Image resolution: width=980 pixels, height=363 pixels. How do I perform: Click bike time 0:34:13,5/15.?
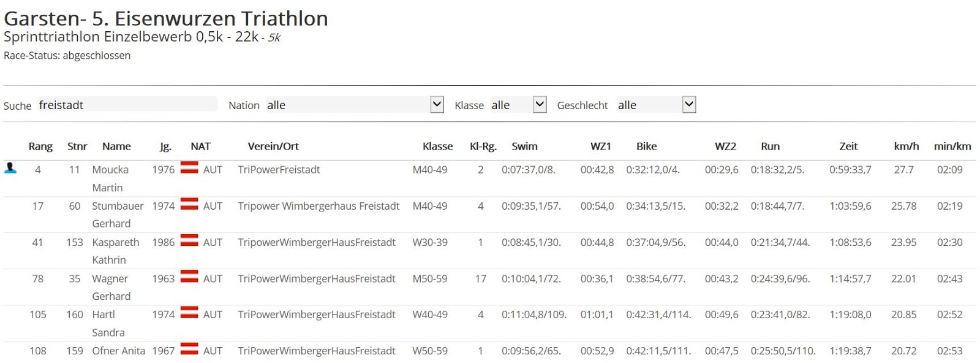(655, 206)
